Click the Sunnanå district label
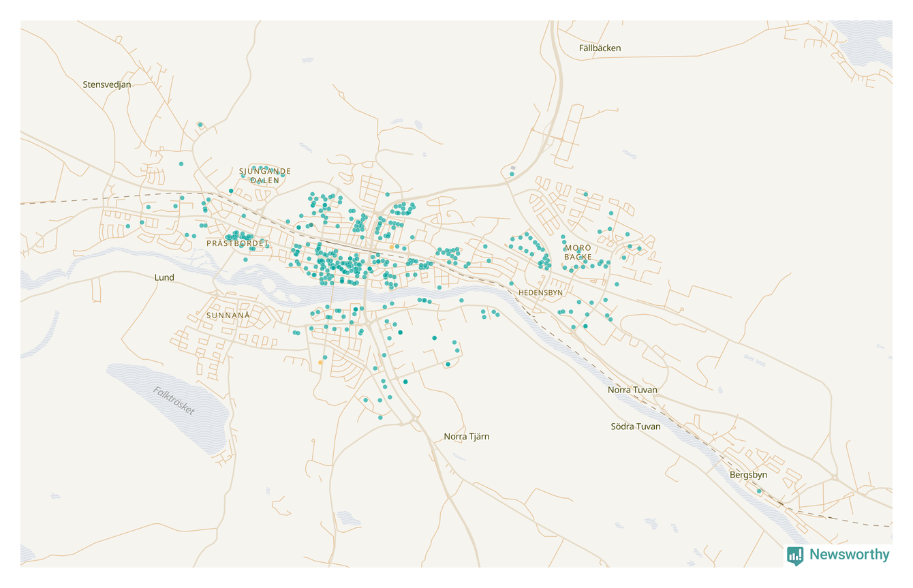 (x=228, y=315)
